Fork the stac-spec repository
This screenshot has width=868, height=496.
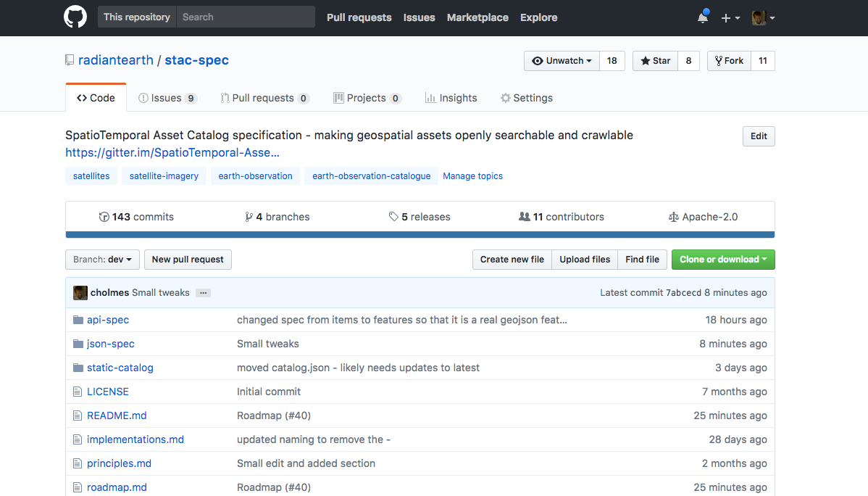[729, 61]
